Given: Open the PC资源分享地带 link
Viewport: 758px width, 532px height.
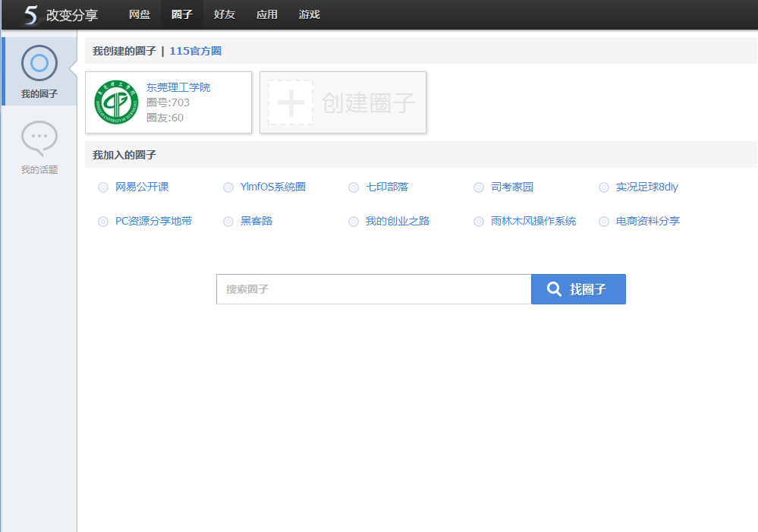Looking at the screenshot, I should pyautogui.click(x=154, y=222).
